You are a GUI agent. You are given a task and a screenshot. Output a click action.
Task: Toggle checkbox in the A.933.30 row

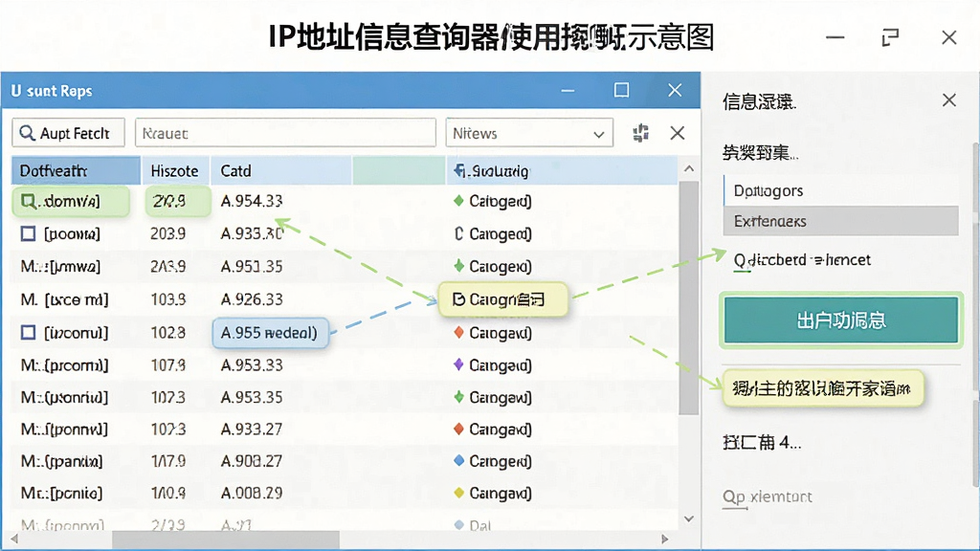(28, 233)
